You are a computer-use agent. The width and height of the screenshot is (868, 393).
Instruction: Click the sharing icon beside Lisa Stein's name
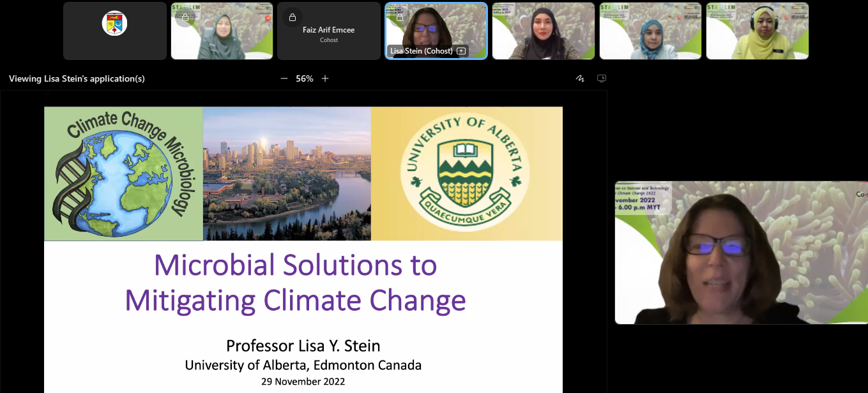[461, 51]
